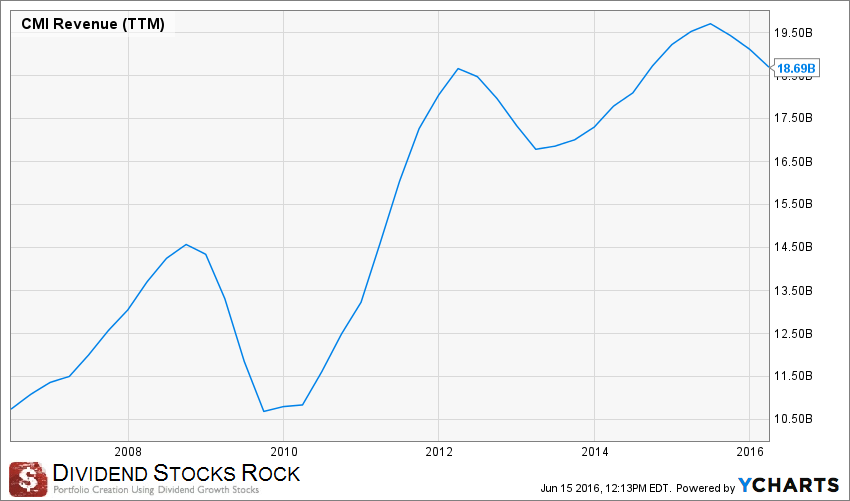The width and height of the screenshot is (850, 501).
Task: Open the Dividend Stocks Rock brand name text
Action: pyautogui.click(x=175, y=471)
